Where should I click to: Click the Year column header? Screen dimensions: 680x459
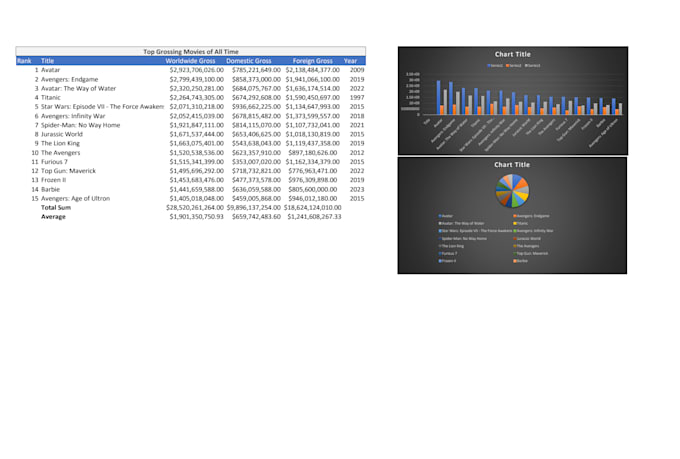[350, 61]
